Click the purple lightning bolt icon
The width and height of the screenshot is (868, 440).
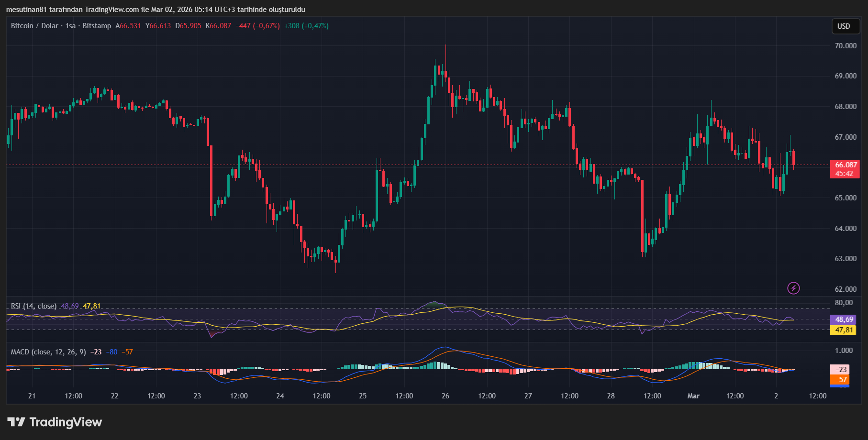pyautogui.click(x=793, y=288)
